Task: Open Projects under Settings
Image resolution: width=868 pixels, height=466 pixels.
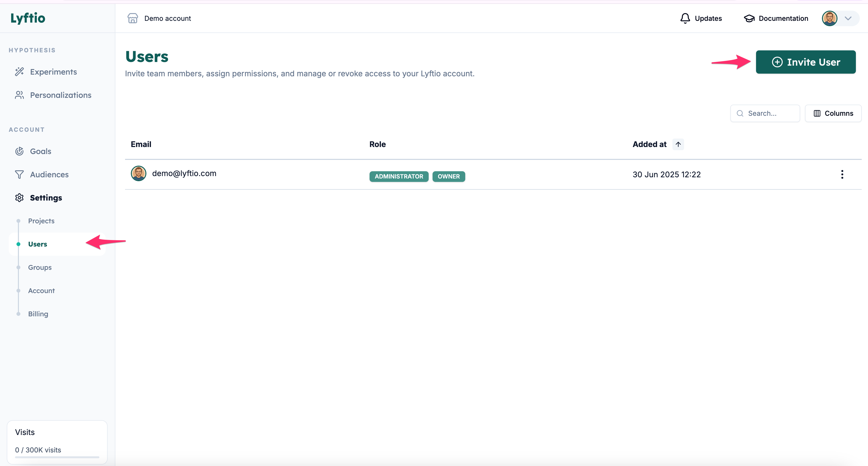Action: pyautogui.click(x=41, y=221)
